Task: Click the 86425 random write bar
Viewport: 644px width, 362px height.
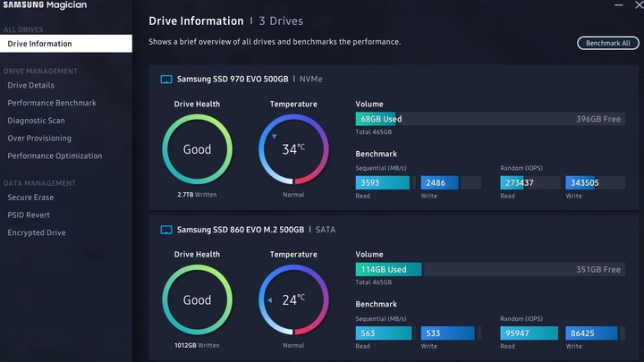Action: (596, 333)
